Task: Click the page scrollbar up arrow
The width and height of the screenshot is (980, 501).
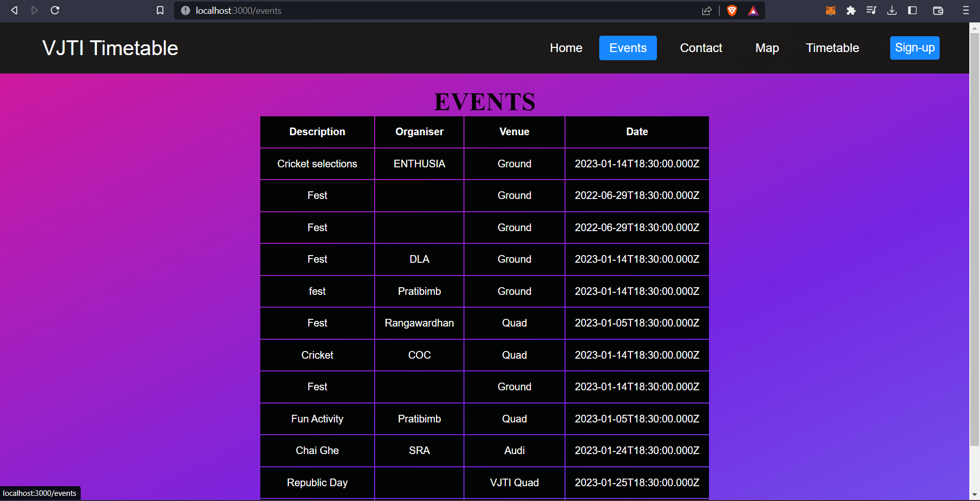Action: 974,29
